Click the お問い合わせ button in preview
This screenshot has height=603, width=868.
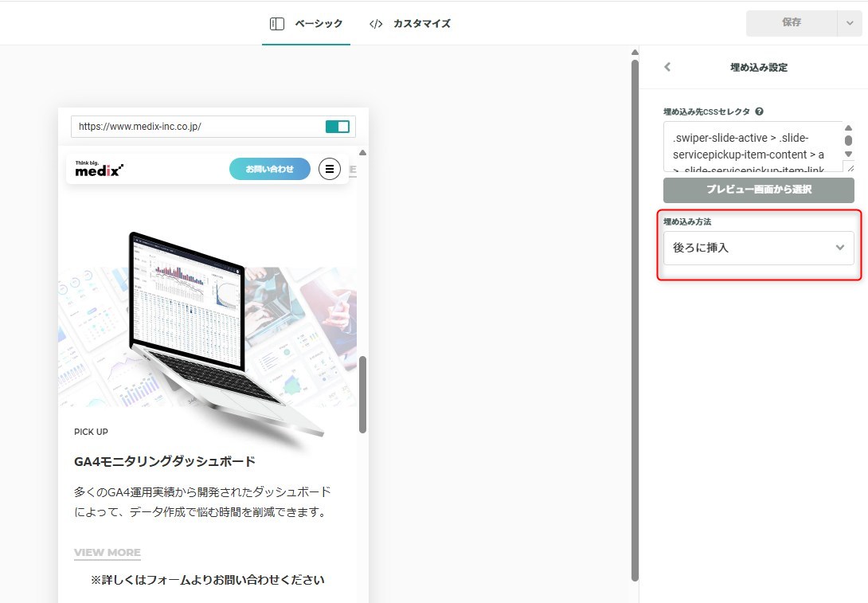pos(269,169)
